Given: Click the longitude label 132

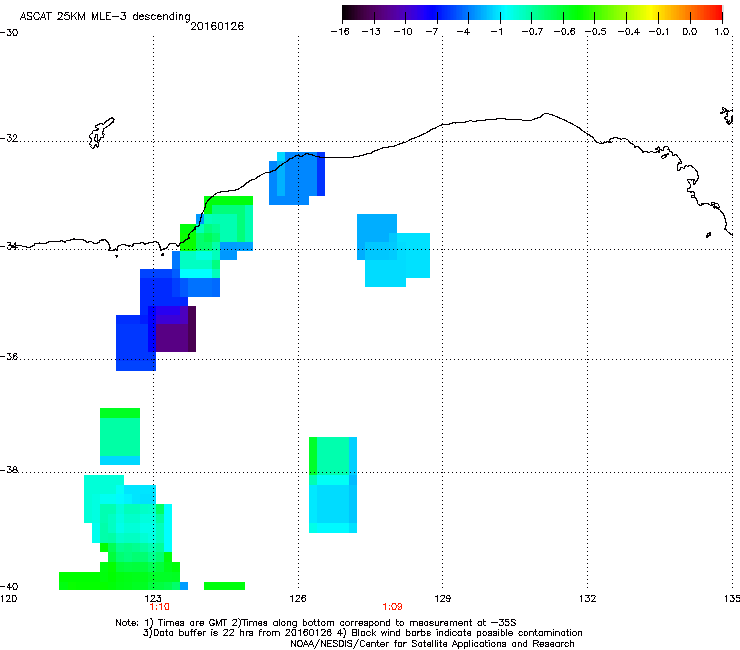Looking at the screenshot, I should click(587, 599).
